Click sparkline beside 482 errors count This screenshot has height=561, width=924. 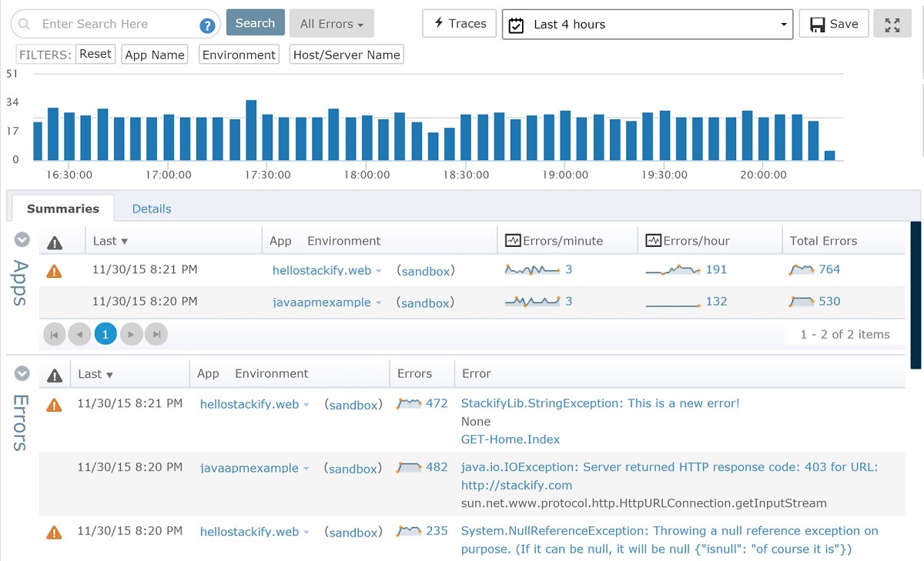coord(409,466)
